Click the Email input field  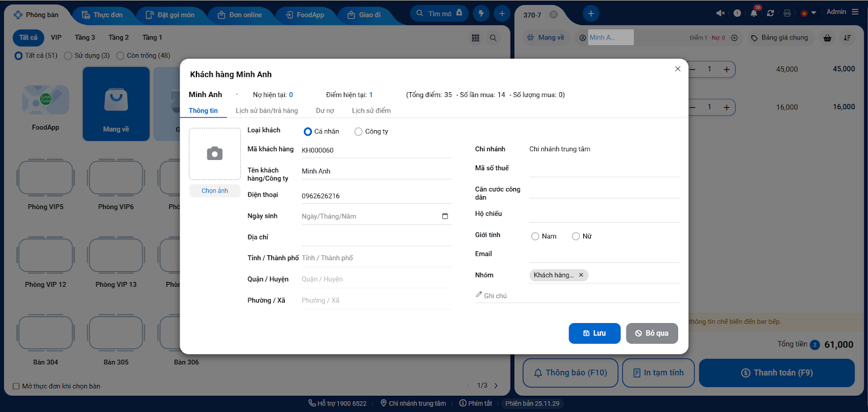604,255
